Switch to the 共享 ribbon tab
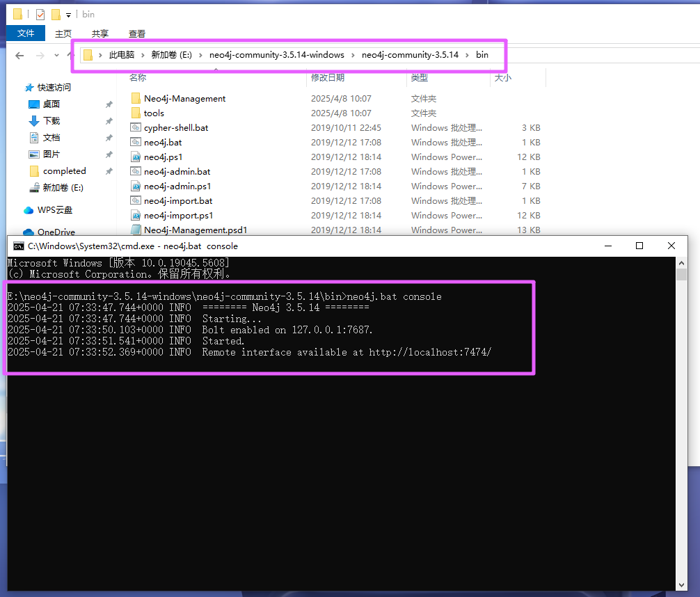 click(x=100, y=33)
